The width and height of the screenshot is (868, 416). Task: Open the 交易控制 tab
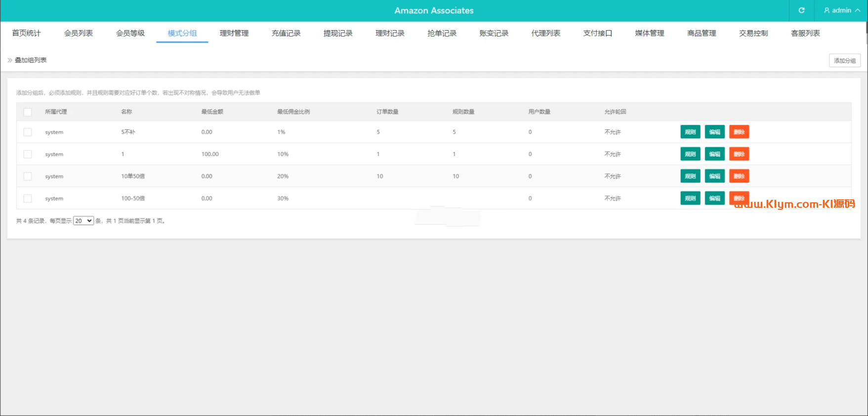coord(753,33)
